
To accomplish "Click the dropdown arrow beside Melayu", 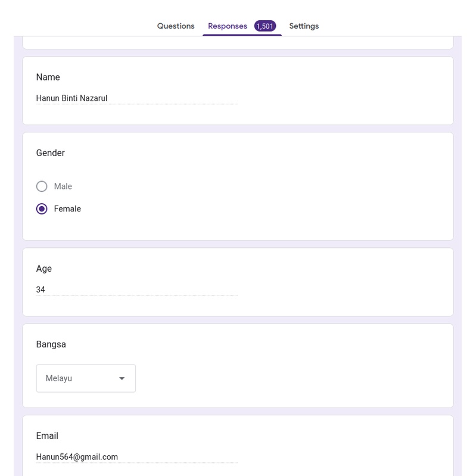I will coord(122,378).
